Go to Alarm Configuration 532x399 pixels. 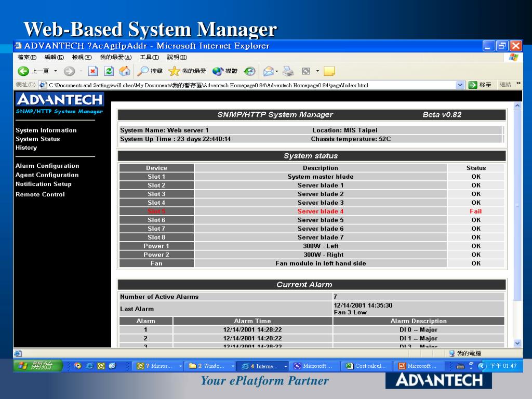pos(47,166)
